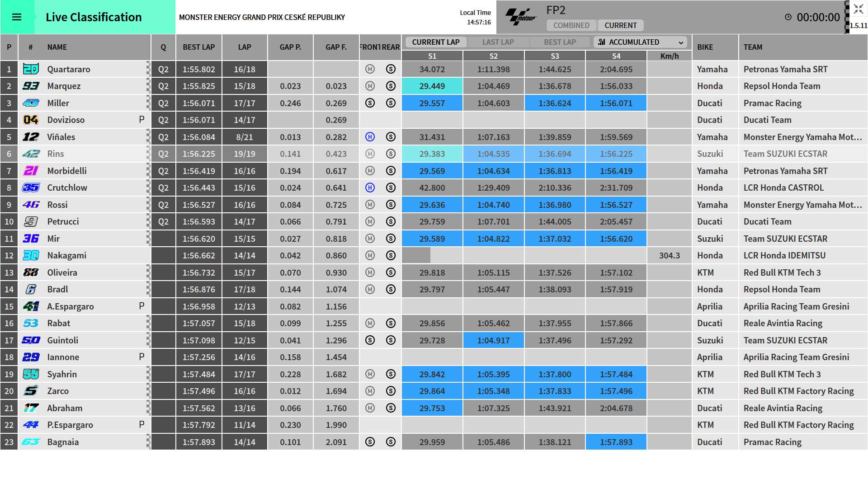Click Oliveira's number 88 badge

click(31, 272)
